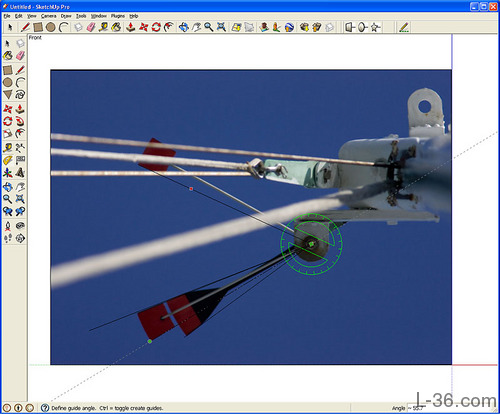Pick the Select arrow in the top toolbar
The image size is (500, 414).
(10, 27)
